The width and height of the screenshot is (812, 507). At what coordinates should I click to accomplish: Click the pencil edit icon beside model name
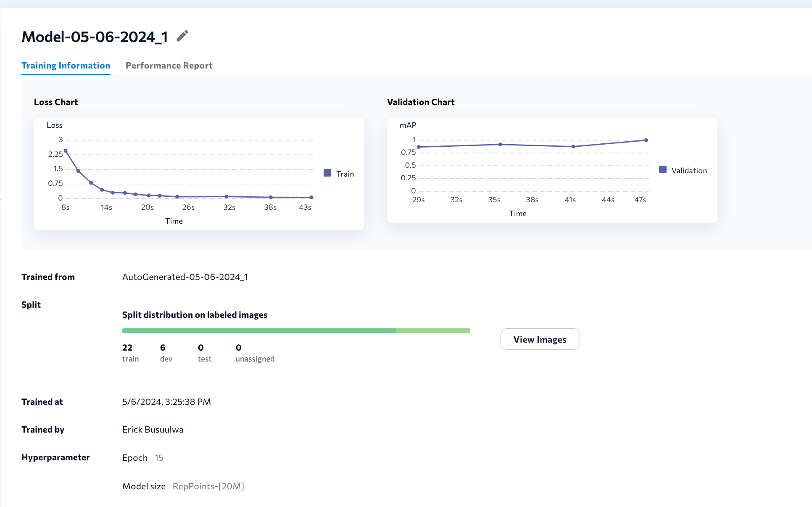click(182, 36)
